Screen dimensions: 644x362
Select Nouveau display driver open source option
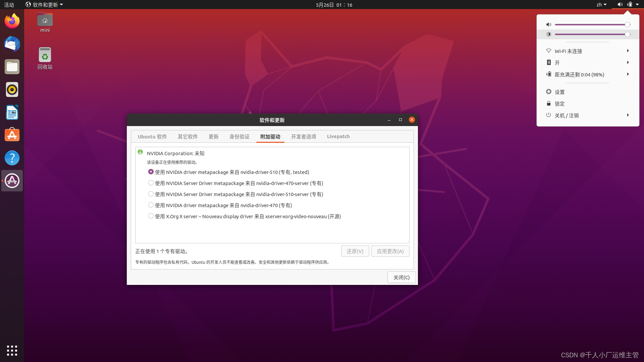coord(151,216)
